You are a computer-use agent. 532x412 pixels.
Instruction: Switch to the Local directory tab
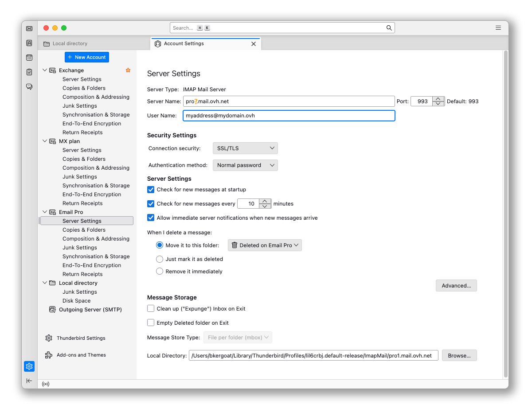pos(70,43)
